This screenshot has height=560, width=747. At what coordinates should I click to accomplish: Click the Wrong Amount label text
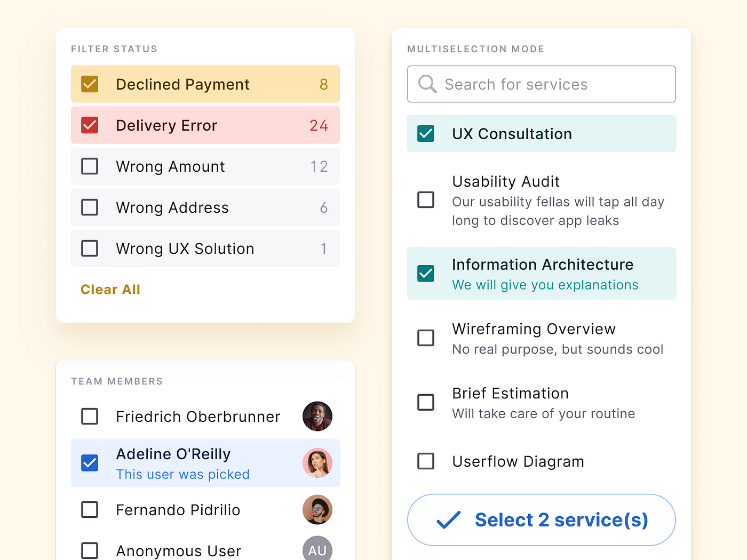click(x=170, y=167)
